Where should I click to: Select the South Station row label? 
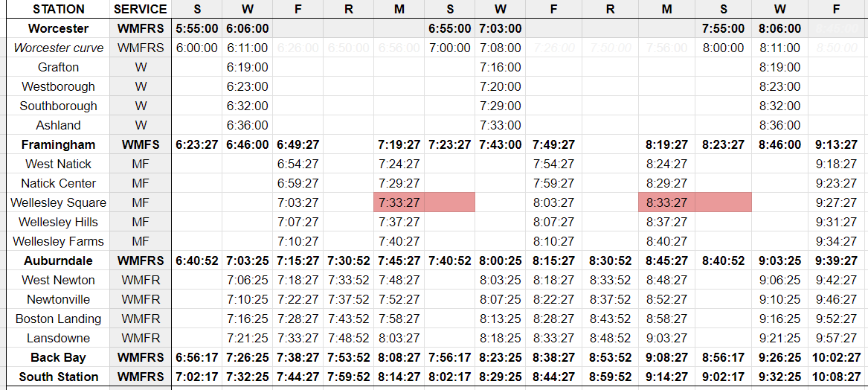58,377
